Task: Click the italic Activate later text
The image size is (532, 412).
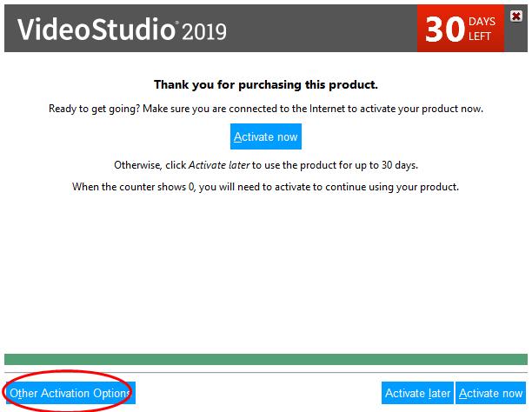Action: [x=219, y=165]
